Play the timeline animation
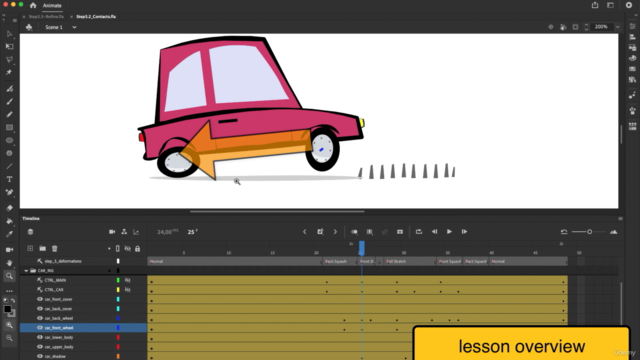This screenshot has height=360, width=640. 449,232
